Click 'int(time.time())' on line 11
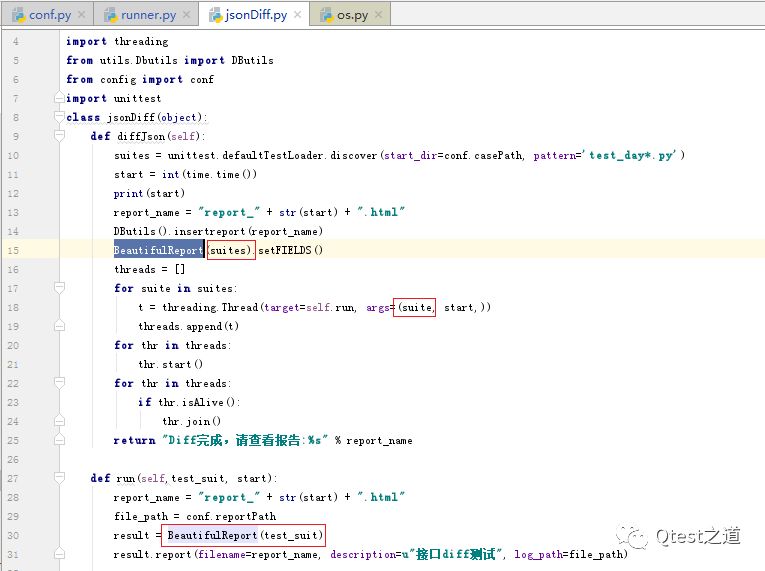The width and height of the screenshot is (765, 571). coord(209,175)
